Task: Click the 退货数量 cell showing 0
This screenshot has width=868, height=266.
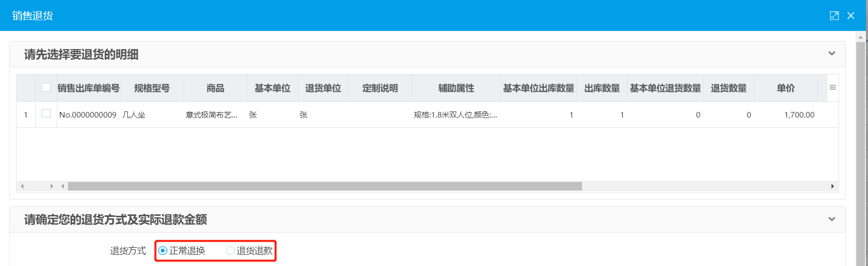Action: (x=729, y=115)
